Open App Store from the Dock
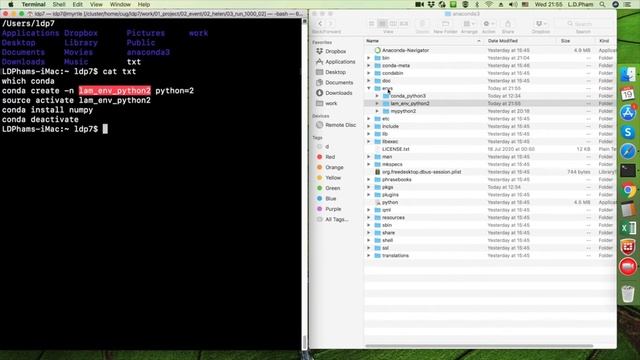Viewport: 640px width, 360px height. [628, 113]
